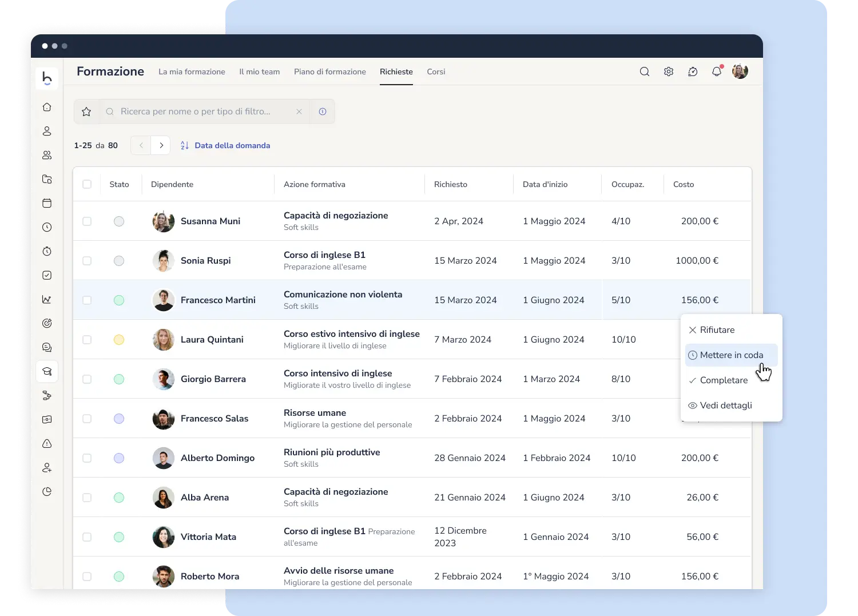Go to the next page with the right chevron
This screenshot has height=616, width=858.
coord(161,145)
